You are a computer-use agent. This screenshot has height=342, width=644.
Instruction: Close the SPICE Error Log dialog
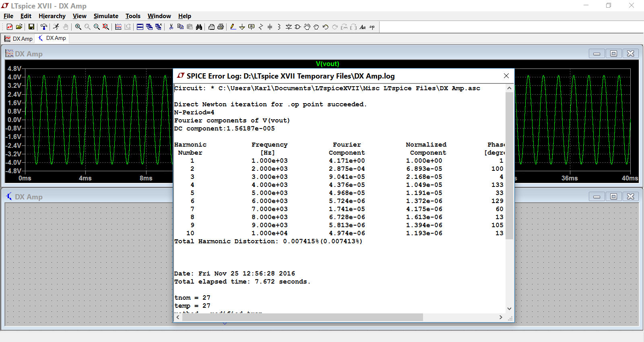[x=506, y=76]
